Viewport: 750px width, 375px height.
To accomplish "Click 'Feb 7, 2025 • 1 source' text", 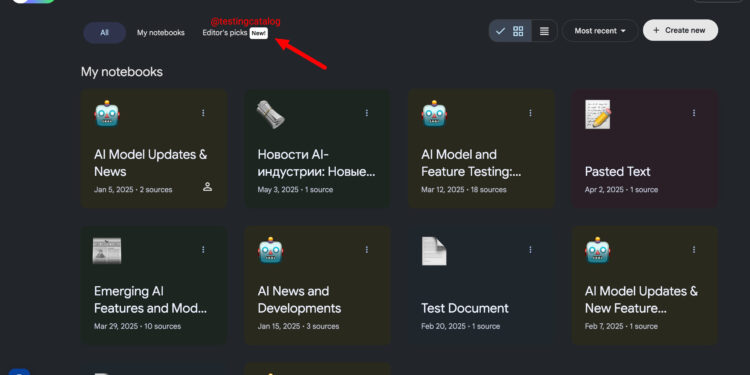I will click(621, 326).
